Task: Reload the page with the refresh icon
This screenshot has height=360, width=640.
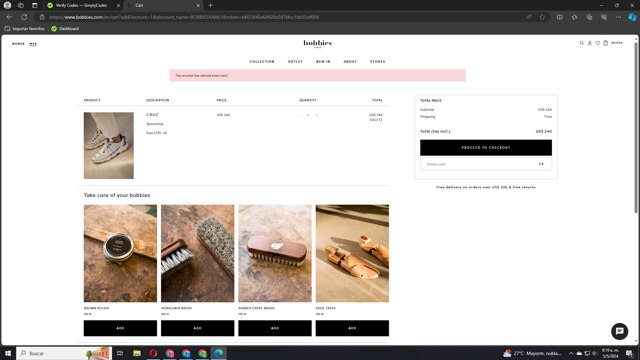Action: tap(24, 17)
